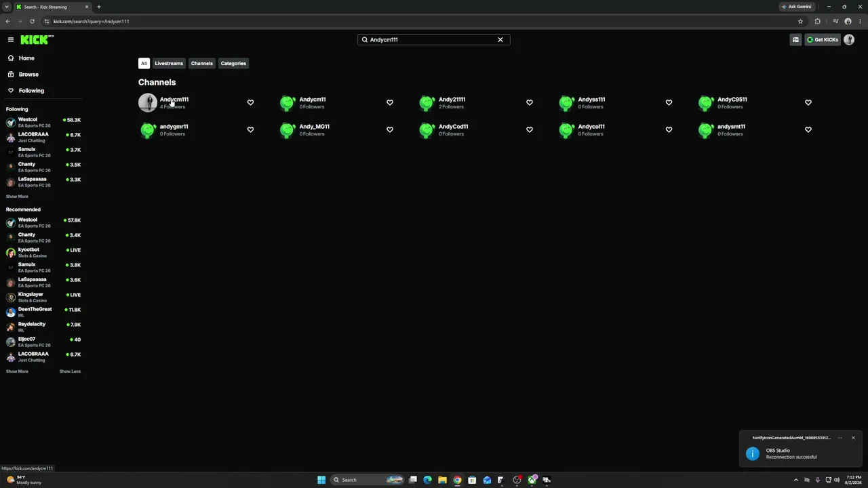Open Reydelacity channel avatar in Recommended
The width and height of the screenshot is (868, 488).
(x=11, y=327)
